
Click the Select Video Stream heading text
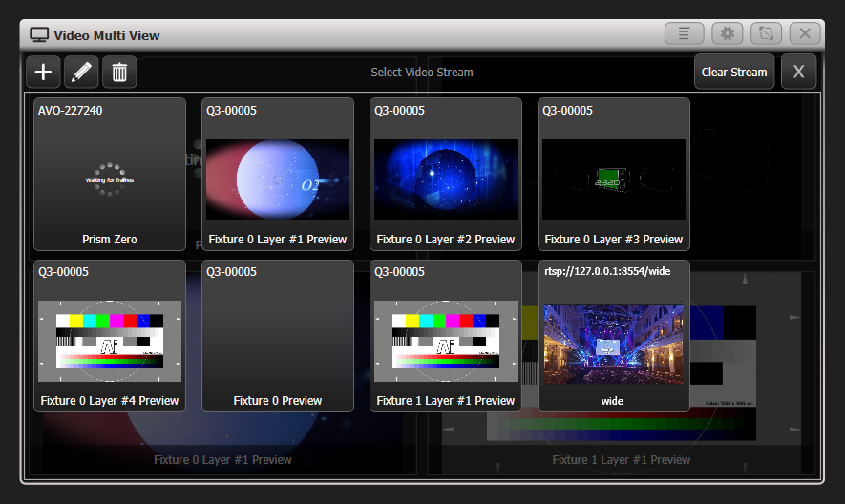tap(422, 73)
